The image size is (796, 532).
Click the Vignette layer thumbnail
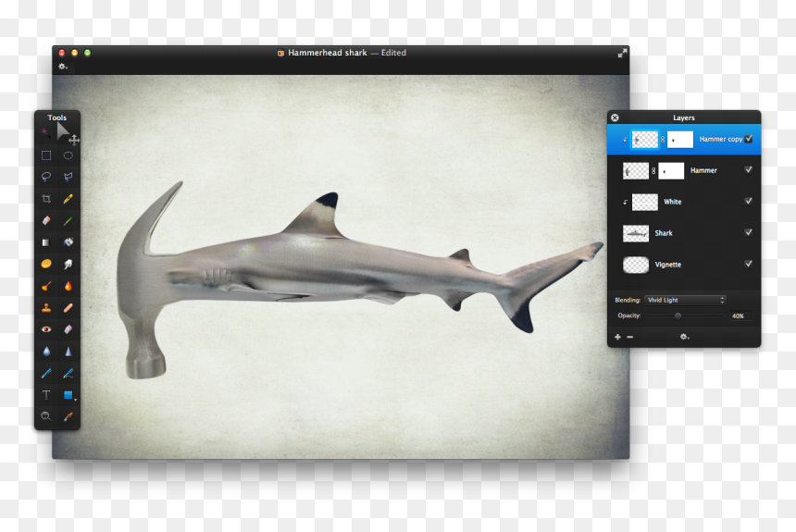pyautogui.click(x=636, y=265)
